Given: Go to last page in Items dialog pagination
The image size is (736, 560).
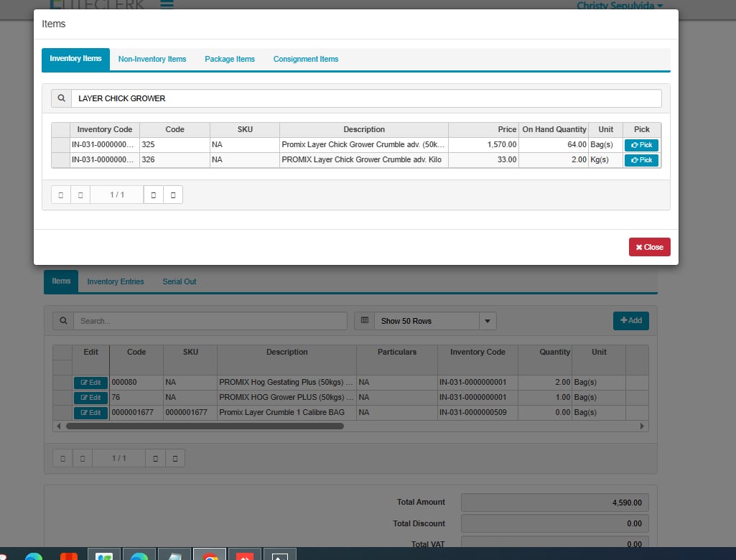Looking at the screenshot, I should (x=173, y=195).
